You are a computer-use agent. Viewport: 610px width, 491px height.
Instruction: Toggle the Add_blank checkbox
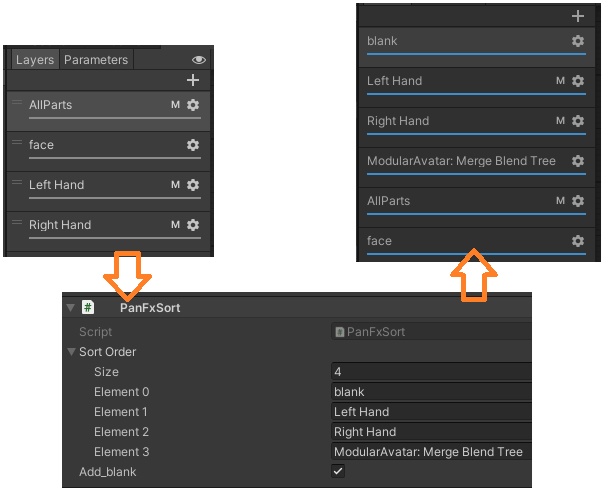coord(338,471)
